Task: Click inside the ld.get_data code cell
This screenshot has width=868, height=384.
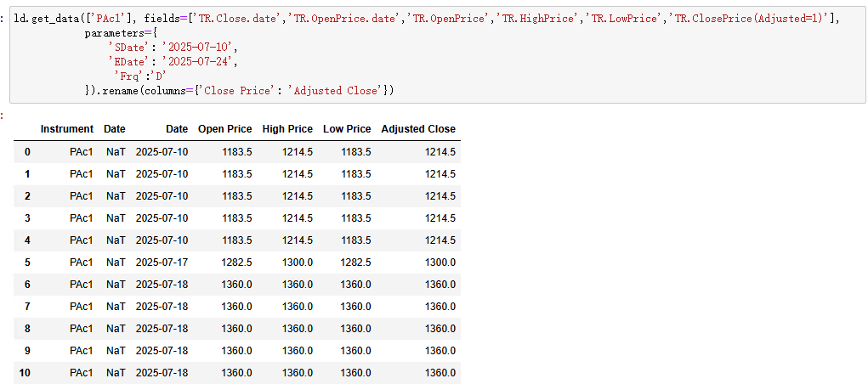Action: click(x=437, y=54)
